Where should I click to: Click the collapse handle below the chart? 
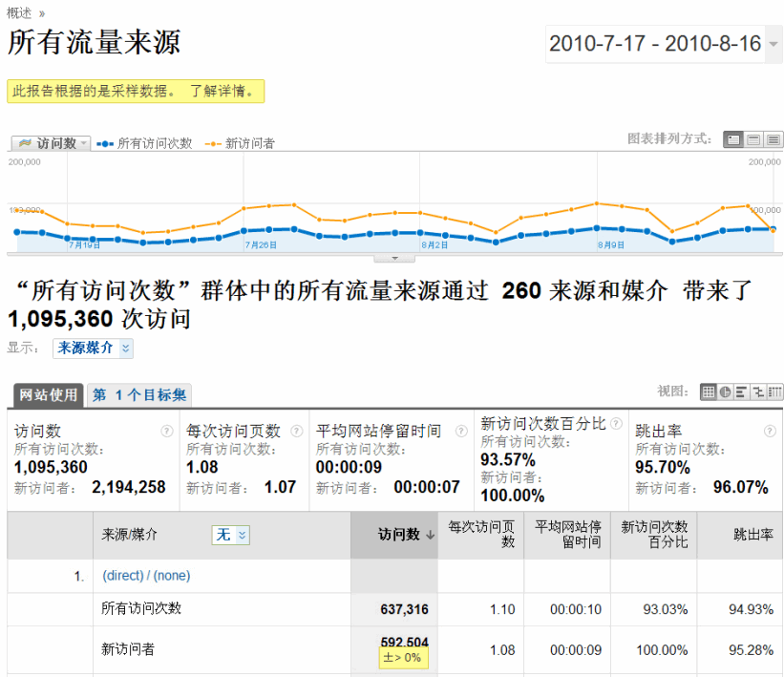[x=394, y=258]
